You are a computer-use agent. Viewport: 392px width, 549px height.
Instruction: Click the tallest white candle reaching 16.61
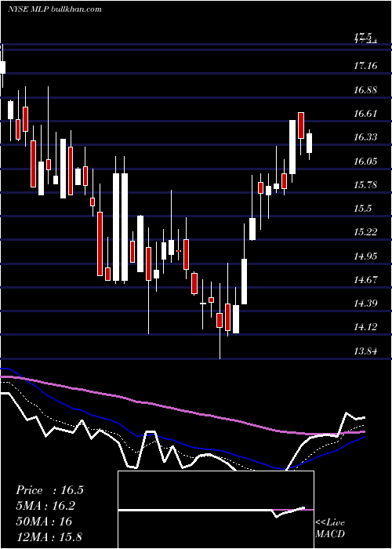(x=292, y=147)
